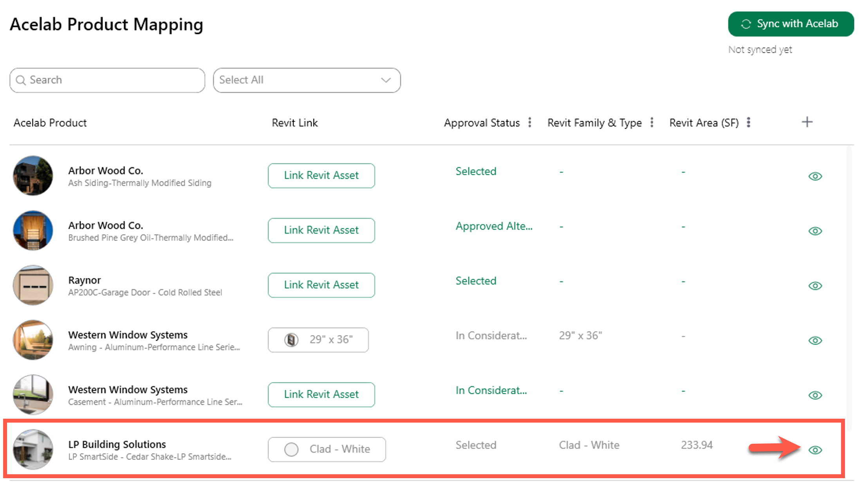Image resolution: width=863 pixels, height=504 pixels.
Task: Open Arbor Wood Co. Ash Siding thumbnail
Action: [x=33, y=176]
